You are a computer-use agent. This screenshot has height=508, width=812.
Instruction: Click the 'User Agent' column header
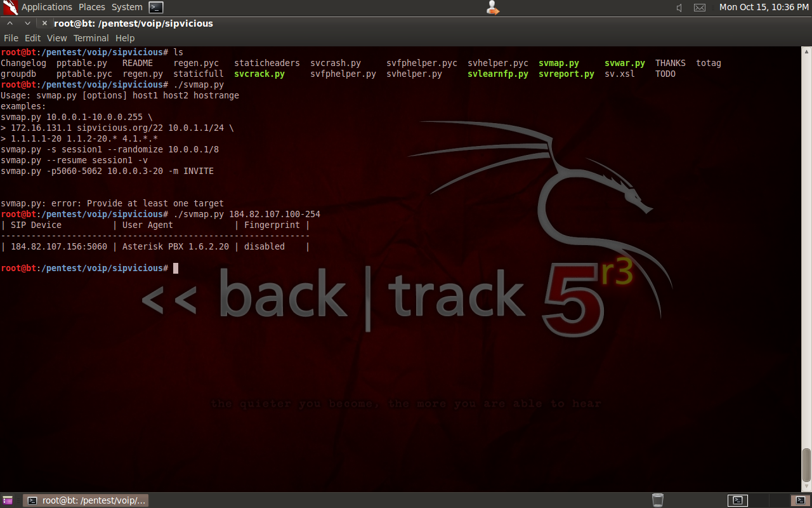pos(148,225)
